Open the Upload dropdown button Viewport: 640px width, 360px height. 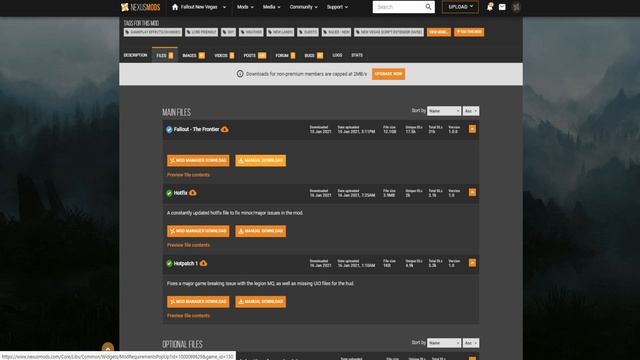pyautogui.click(x=460, y=7)
